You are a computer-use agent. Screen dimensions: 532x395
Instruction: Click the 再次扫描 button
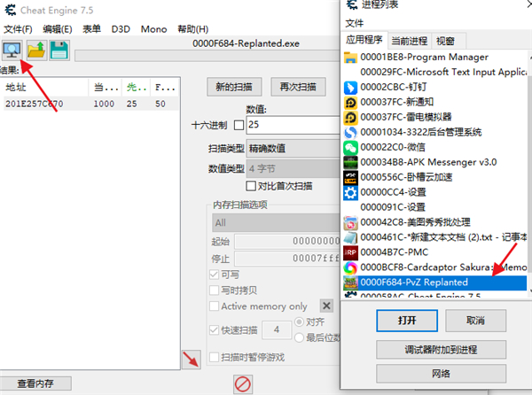[298, 87]
